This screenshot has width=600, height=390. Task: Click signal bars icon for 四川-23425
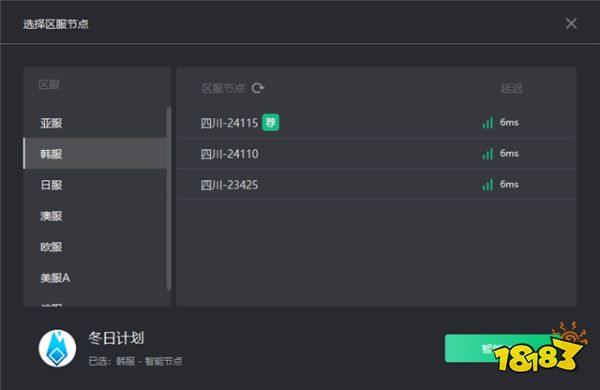click(x=488, y=184)
